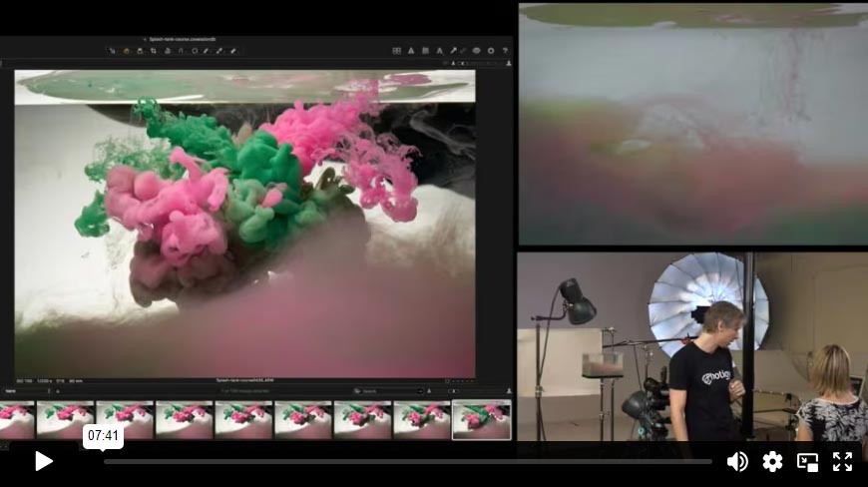868x487 pixels.
Task: Play the video
Action: 43,461
